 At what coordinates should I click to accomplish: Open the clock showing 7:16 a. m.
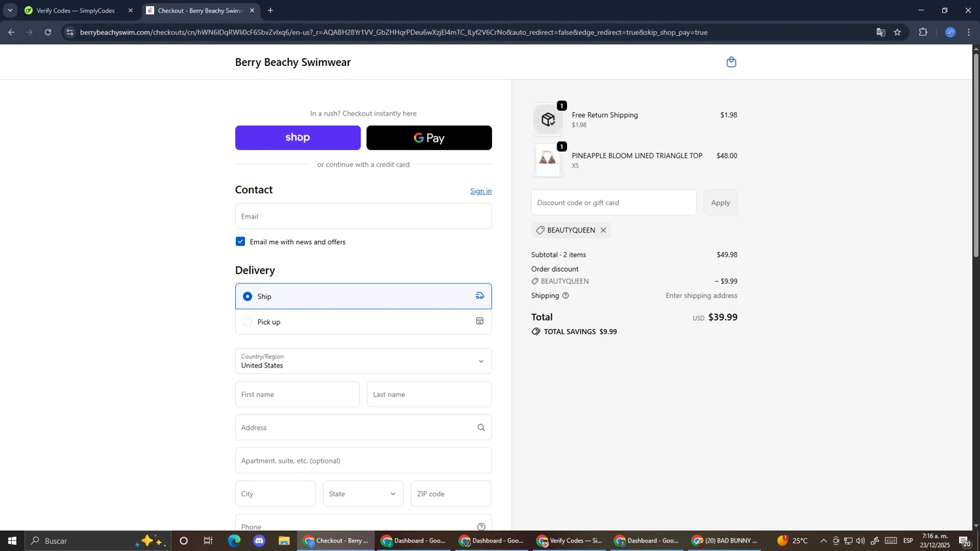pyautogui.click(x=936, y=541)
